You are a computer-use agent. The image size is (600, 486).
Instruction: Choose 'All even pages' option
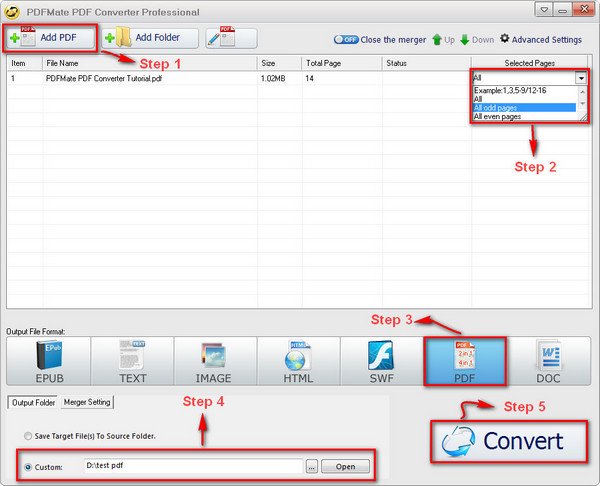(x=524, y=116)
